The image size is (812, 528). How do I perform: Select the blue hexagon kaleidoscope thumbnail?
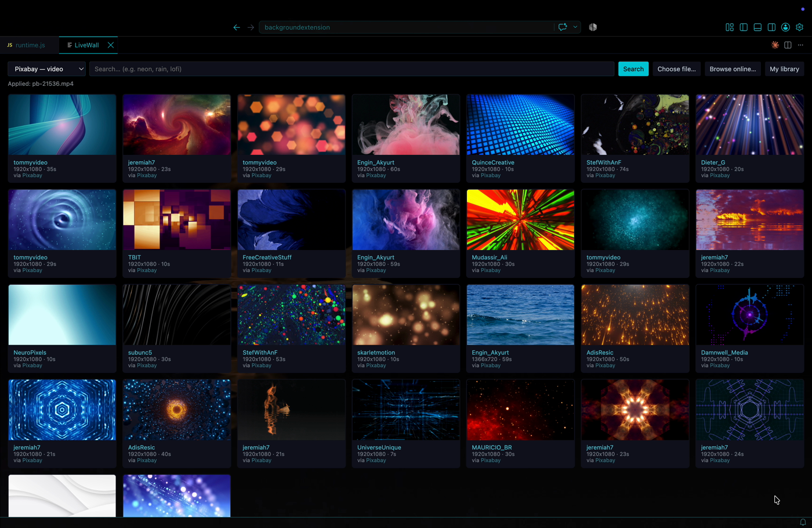click(x=62, y=410)
